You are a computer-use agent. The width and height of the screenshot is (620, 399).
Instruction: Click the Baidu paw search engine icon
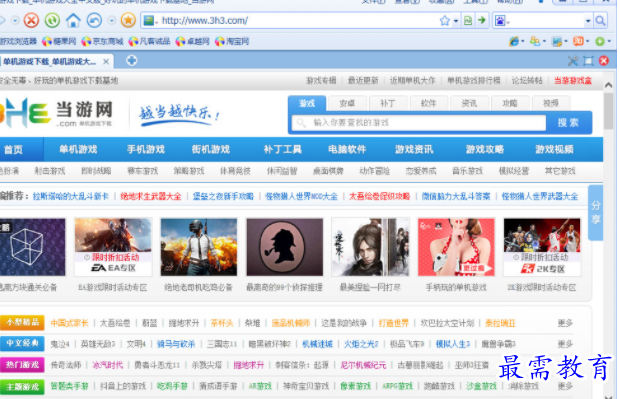click(500, 21)
